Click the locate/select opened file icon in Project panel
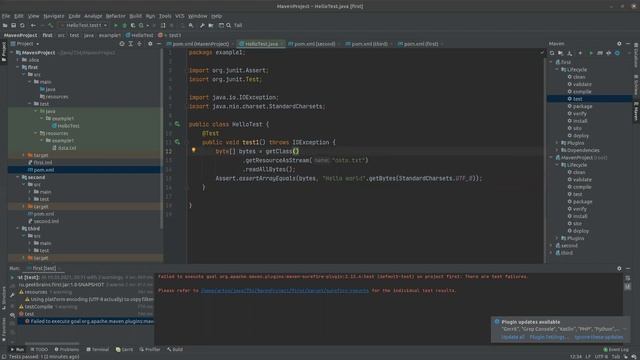 [x=122, y=44]
